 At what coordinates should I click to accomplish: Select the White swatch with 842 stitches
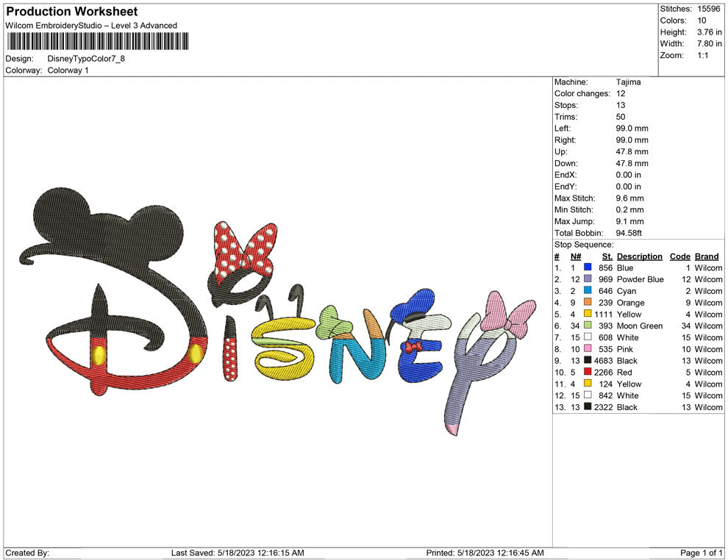click(x=588, y=395)
